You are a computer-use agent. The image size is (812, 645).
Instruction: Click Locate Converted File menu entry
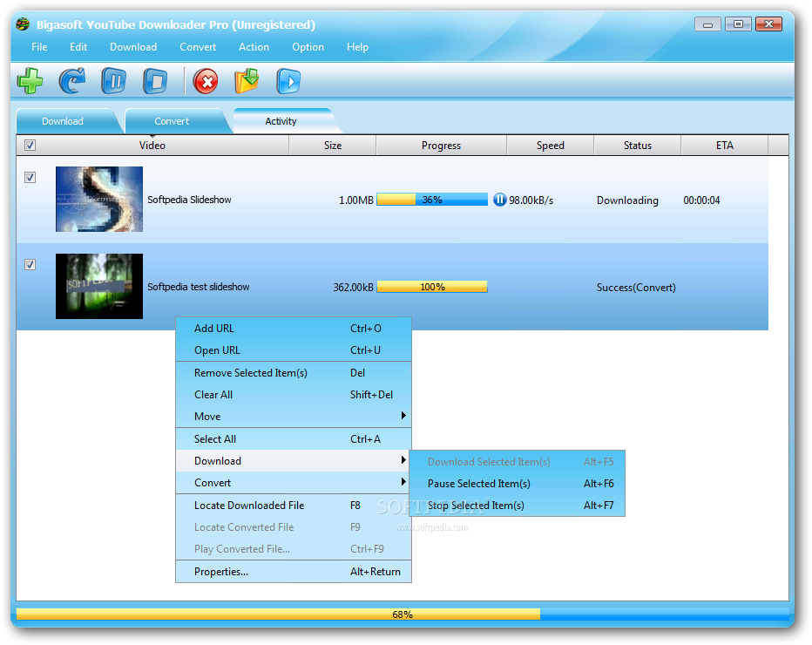(293, 526)
